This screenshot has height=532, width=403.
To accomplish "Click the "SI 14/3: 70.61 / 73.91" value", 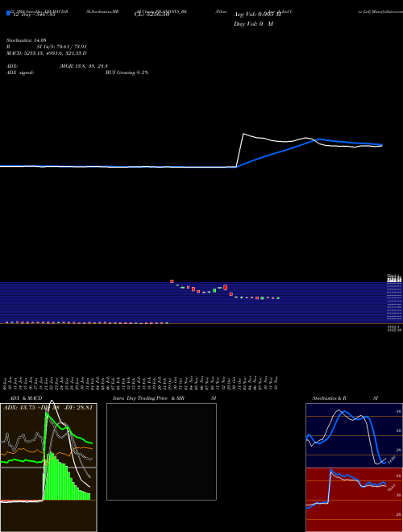I will tap(62, 47).
